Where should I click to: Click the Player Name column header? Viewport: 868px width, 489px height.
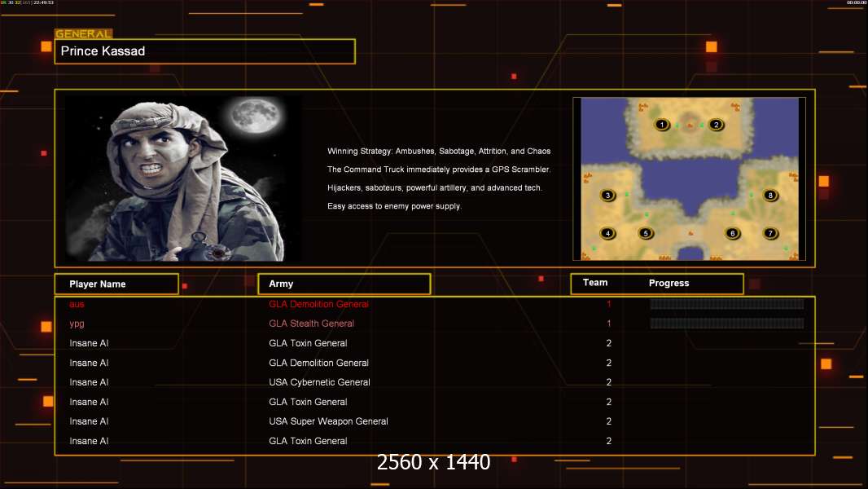(116, 284)
